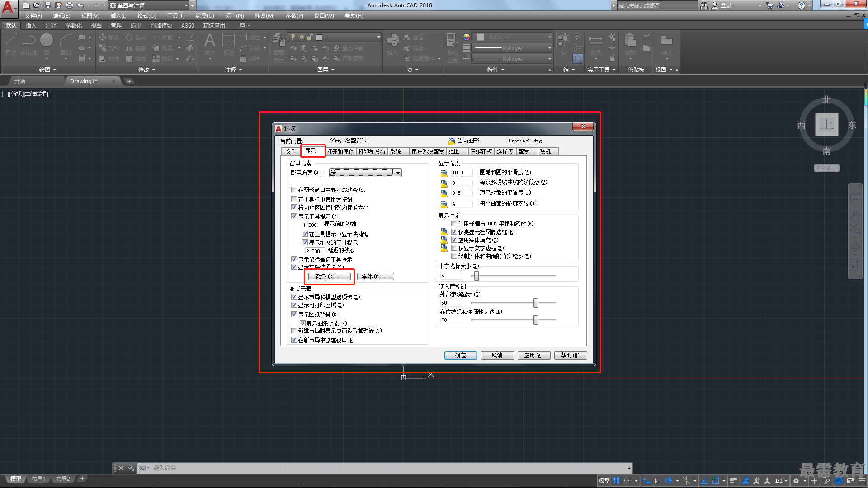
Task: Open the Tools (工具) menu
Action: [x=176, y=16]
